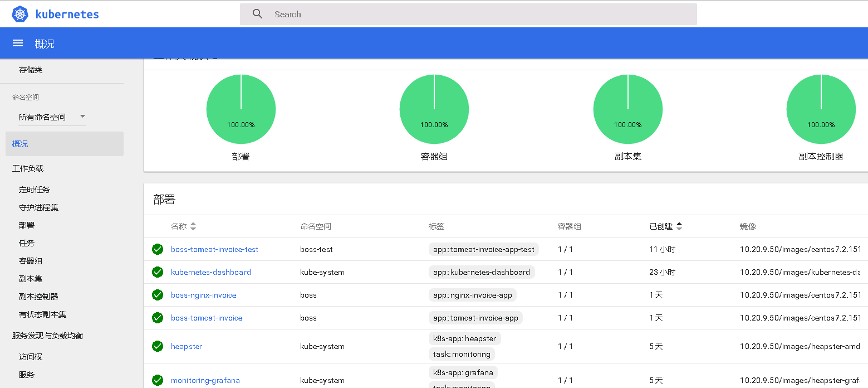Click the green status check for heapster
This screenshot has width=868, height=388.
[x=158, y=346]
